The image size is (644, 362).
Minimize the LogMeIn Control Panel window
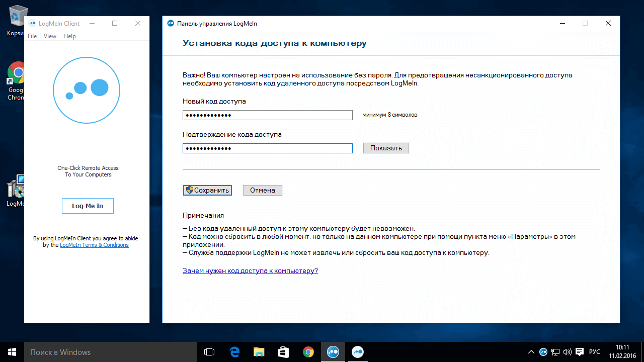click(x=562, y=23)
